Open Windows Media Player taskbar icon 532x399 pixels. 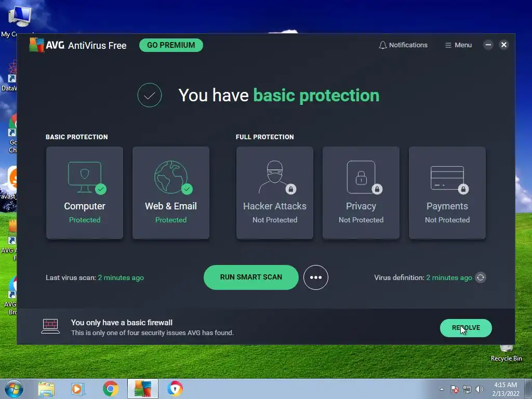tap(78, 389)
